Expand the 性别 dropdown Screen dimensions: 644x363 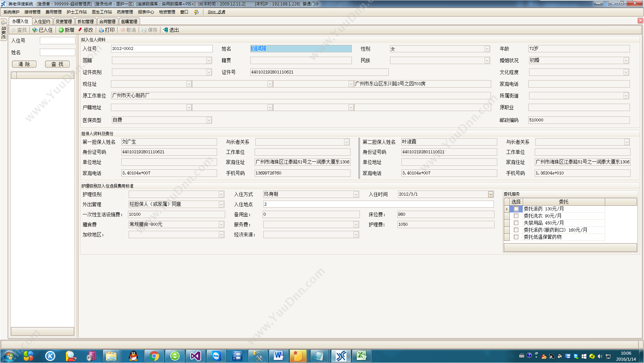coord(487,49)
